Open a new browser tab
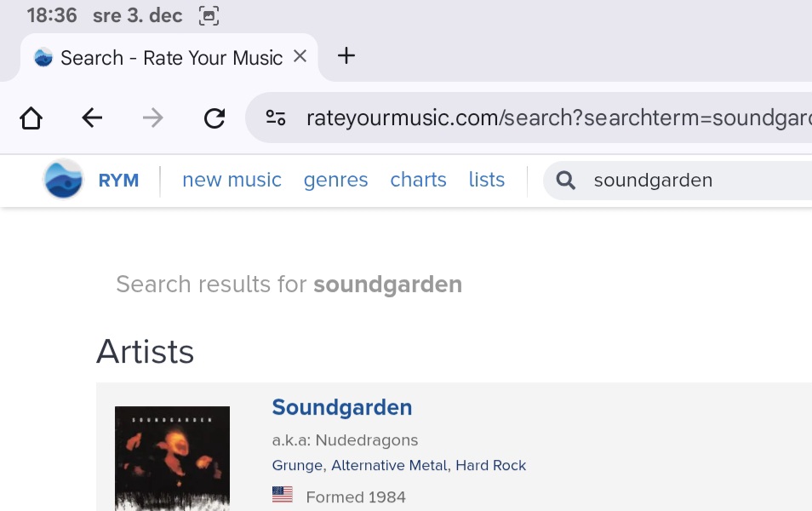 [346, 56]
